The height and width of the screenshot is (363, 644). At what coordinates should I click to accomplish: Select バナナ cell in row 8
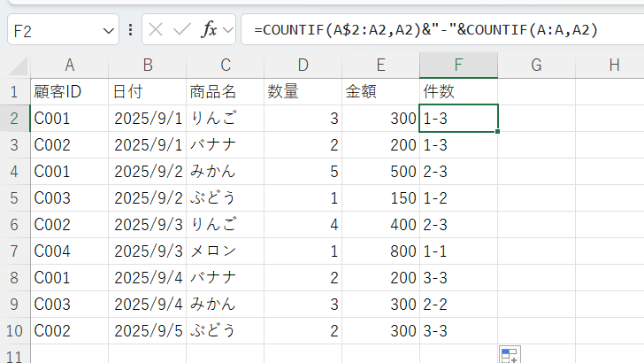click(225, 278)
